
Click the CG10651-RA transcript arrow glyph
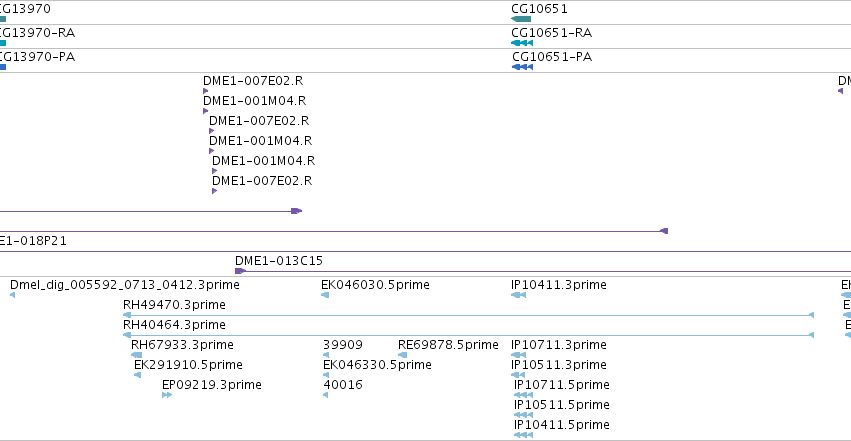coord(522,43)
